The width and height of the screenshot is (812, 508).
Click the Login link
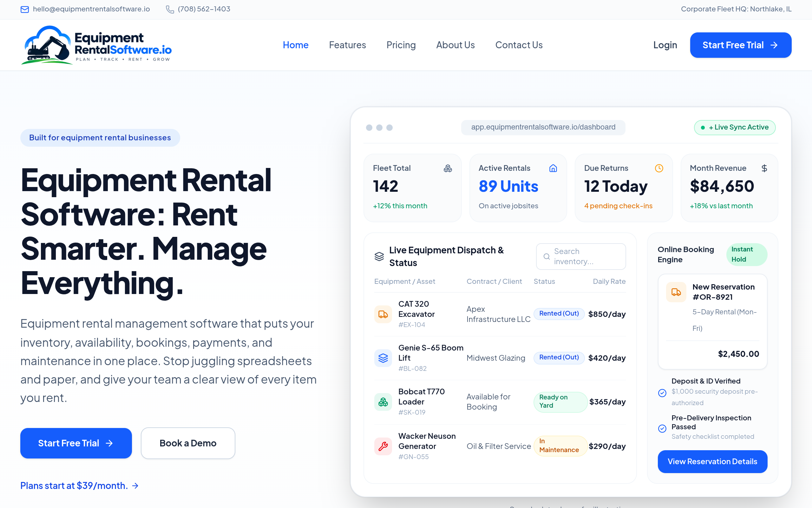coord(665,45)
